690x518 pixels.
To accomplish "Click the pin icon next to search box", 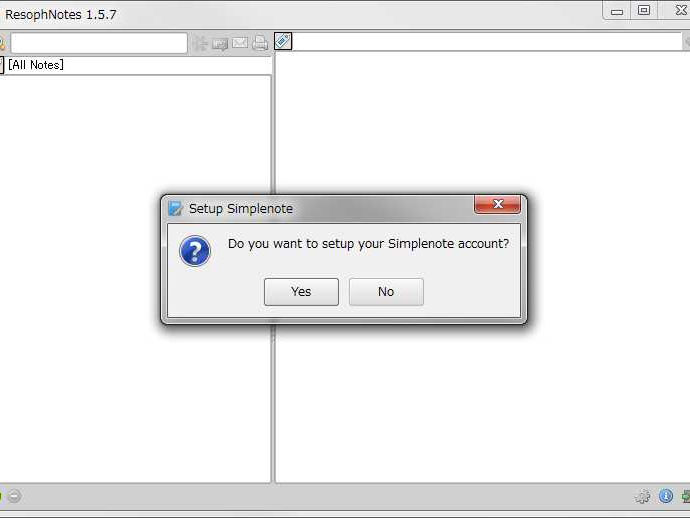I will [201, 43].
